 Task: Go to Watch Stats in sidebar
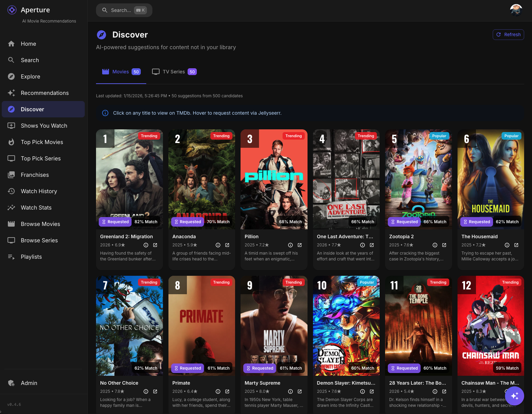pyautogui.click(x=36, y=208)
